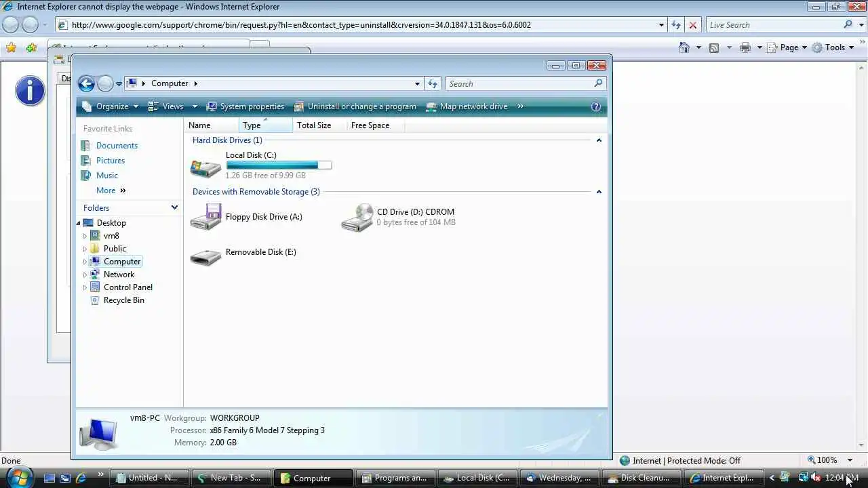Expand the Control Panel tree node

(85, 287)
